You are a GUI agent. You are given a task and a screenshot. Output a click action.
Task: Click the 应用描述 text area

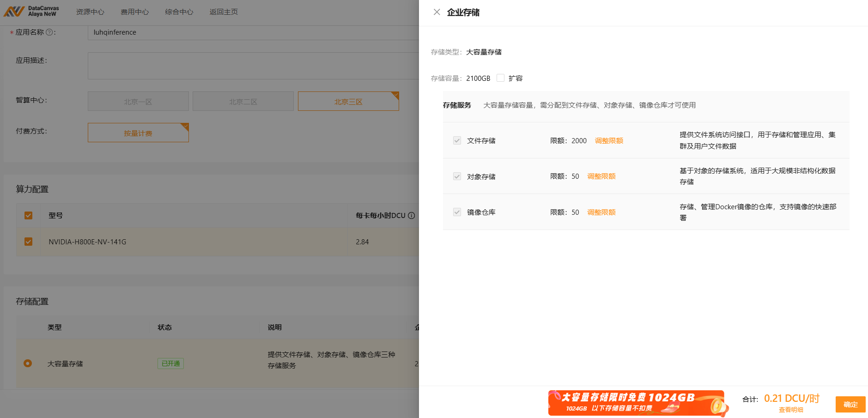(x=253, y=66)
